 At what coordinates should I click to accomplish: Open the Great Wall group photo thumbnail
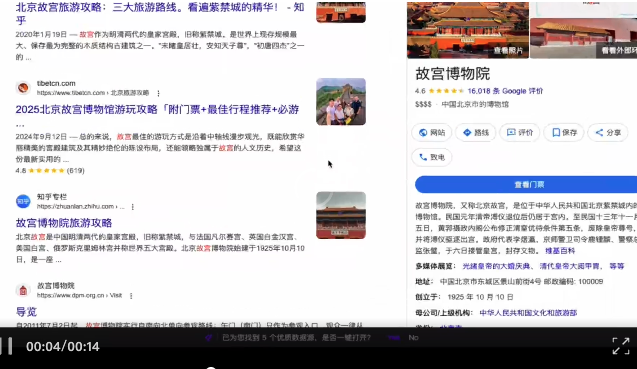point(341,102)
